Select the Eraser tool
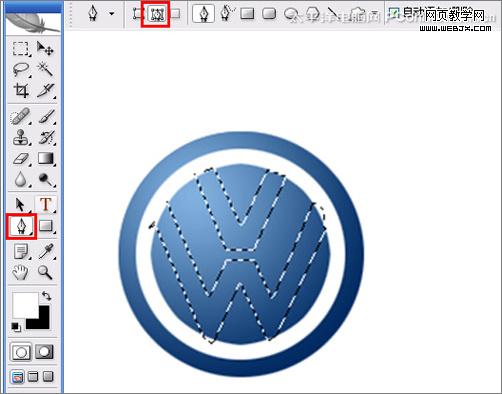Screen dimensions: 502x394 tap(21, 158)
